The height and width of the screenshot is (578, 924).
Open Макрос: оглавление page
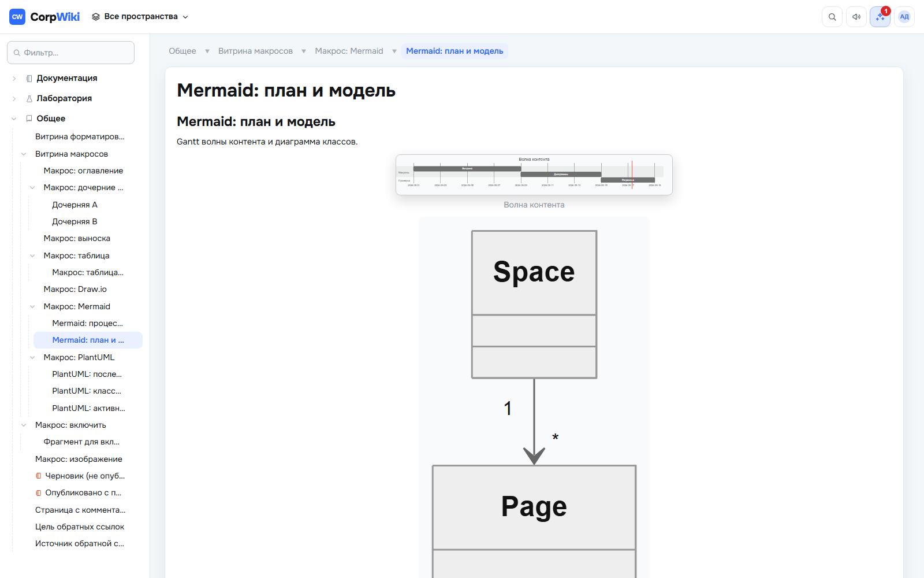coord(83,171)
